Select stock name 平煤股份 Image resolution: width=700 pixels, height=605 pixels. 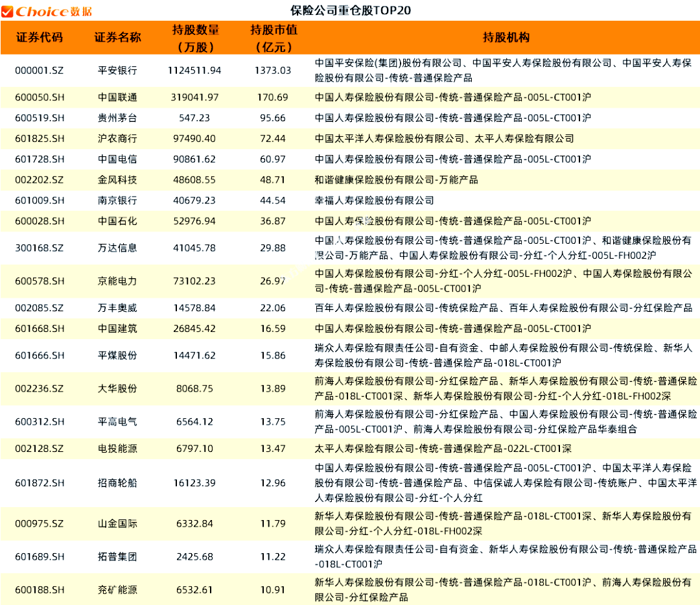tap(117, 355)
